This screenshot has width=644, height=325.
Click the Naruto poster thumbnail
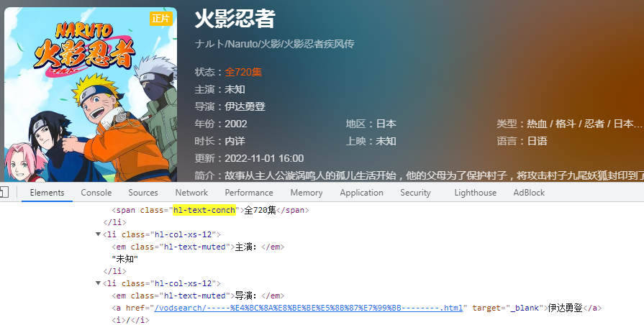91,95
